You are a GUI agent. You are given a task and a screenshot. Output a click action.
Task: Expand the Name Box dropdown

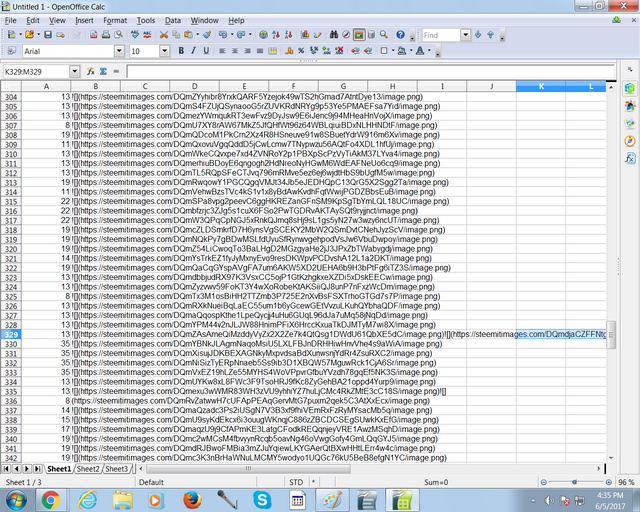click(74, 71)
